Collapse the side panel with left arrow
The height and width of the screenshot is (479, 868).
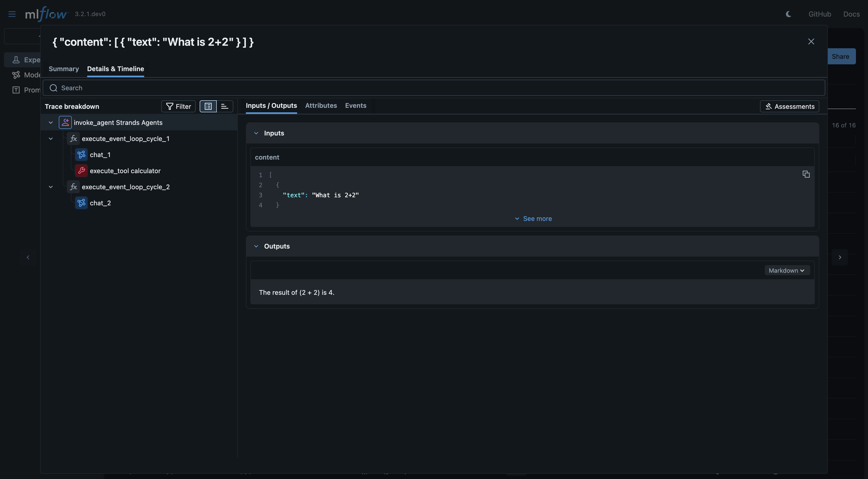click(28, 257)
